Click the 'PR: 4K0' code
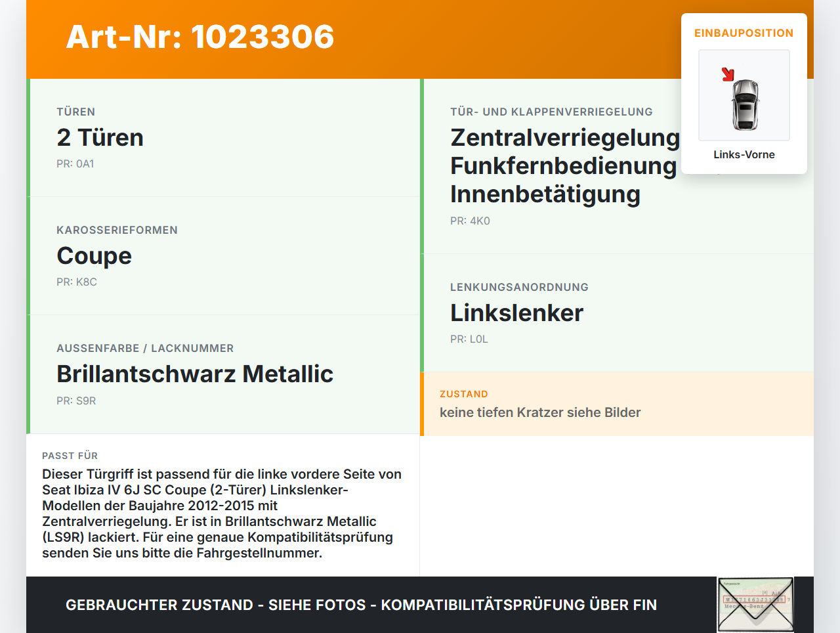This screenshot has height=633, width=840. [x=470, y=221]
